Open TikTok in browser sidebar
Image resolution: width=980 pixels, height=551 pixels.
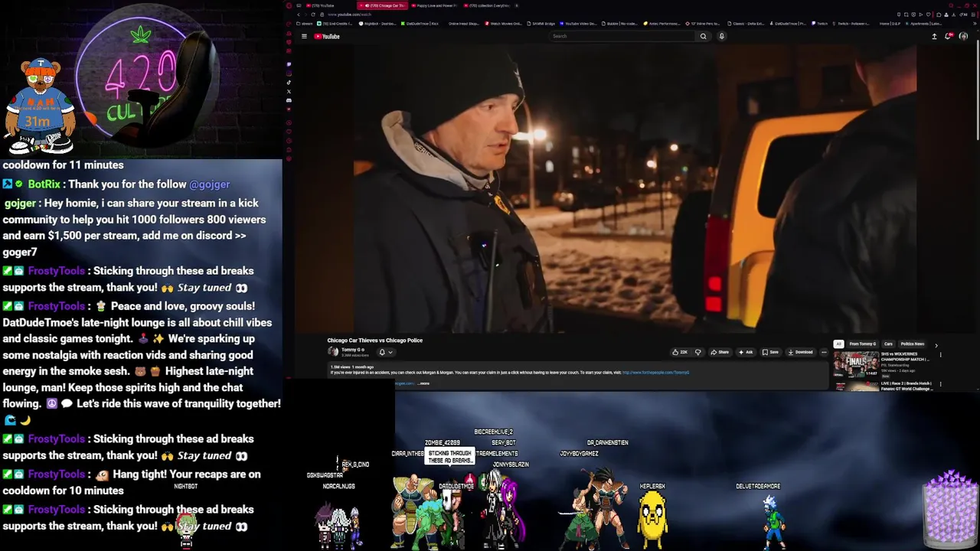[x=289, y=83]
